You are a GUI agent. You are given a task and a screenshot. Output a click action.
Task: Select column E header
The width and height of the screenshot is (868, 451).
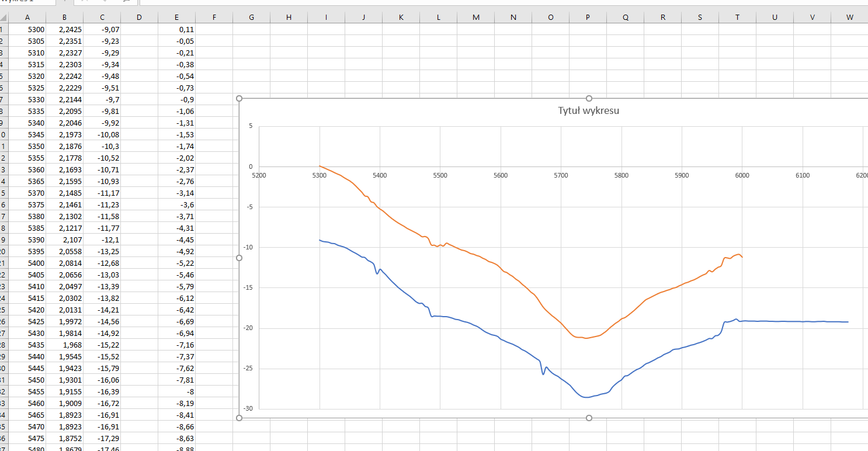[x=176, y=18]
